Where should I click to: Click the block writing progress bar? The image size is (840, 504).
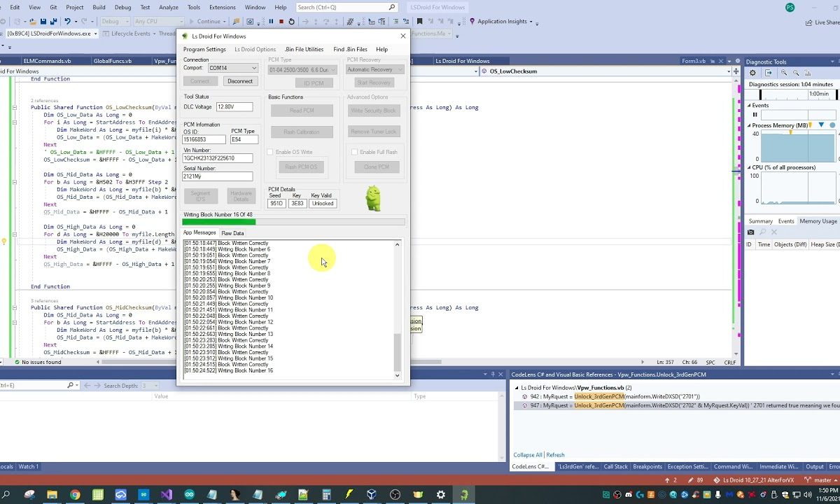click(293, 223)
